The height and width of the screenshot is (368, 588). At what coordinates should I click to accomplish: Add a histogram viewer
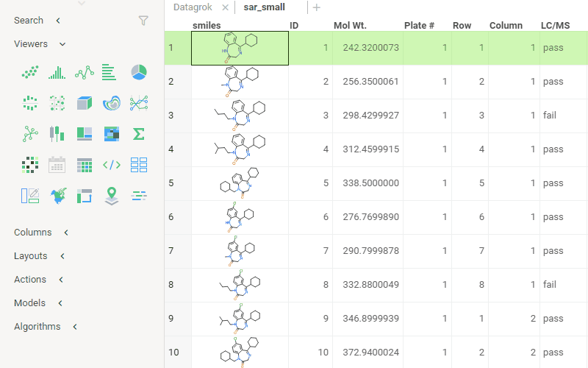coord(57,72)
